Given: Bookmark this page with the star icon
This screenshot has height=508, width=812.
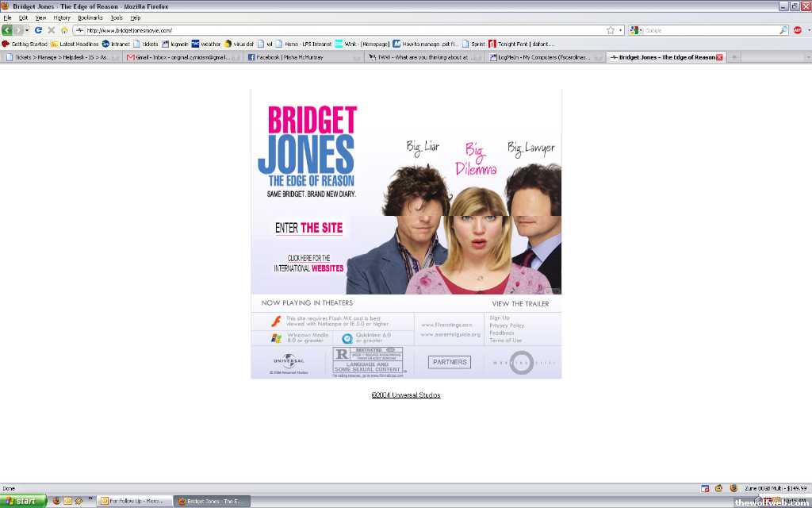Looking at the screenshot, I should click(x=611, y=31).
